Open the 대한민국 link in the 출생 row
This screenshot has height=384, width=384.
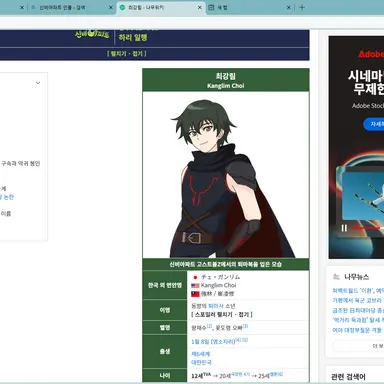201,362
